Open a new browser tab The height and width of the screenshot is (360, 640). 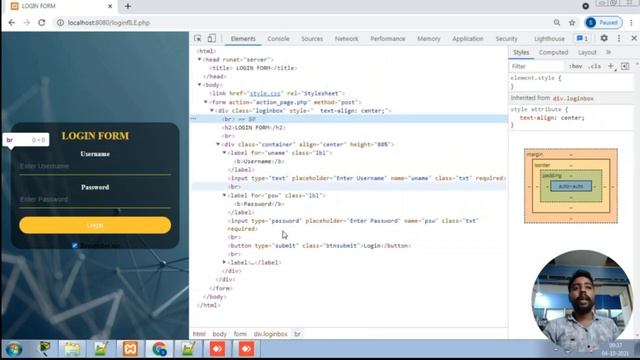pyautogui.click(x=128, y=6)
